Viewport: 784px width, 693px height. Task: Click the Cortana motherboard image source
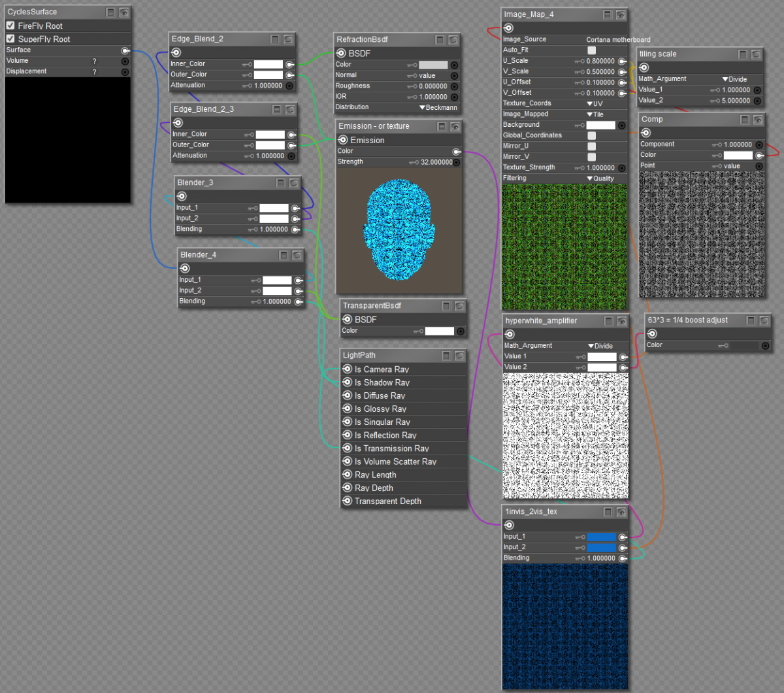(x=617, y=40)
